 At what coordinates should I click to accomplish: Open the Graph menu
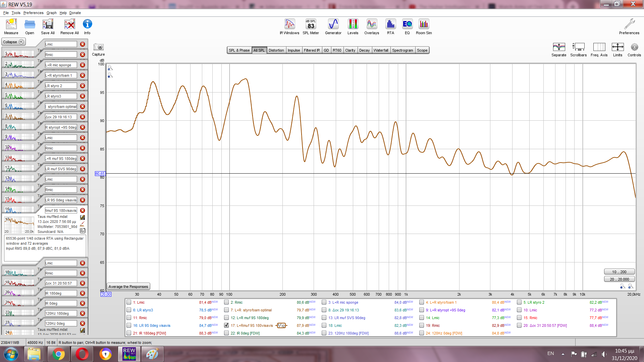(51, 13)
